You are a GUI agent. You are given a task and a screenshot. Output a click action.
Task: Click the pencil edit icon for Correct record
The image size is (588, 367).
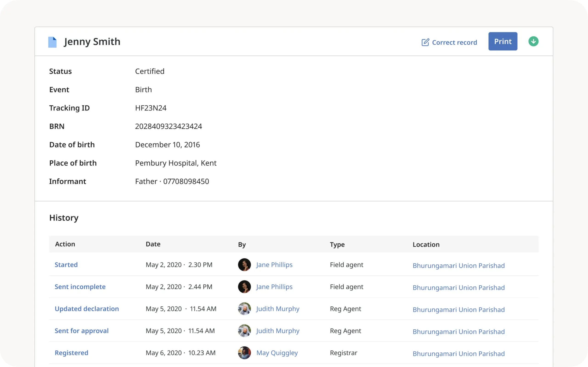click(425, 42)
